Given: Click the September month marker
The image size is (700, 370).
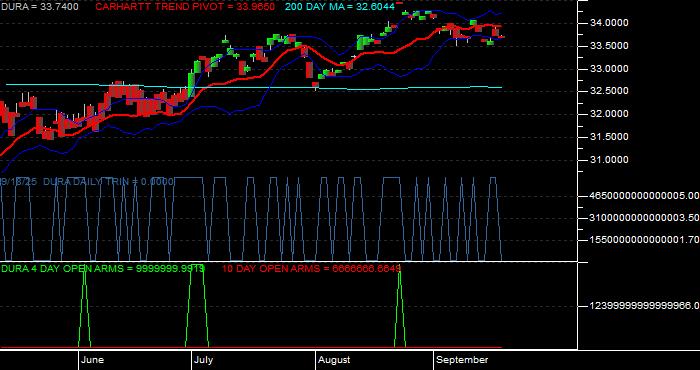Looking at the screenshot, I should click(x=462, y=360).
